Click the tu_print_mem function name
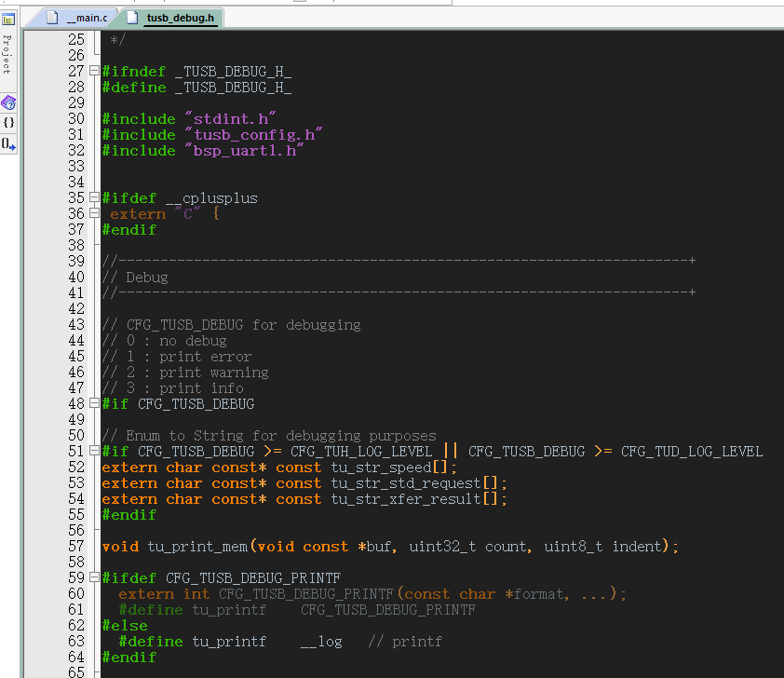This screenshot has width=784, height=678. 198,547
